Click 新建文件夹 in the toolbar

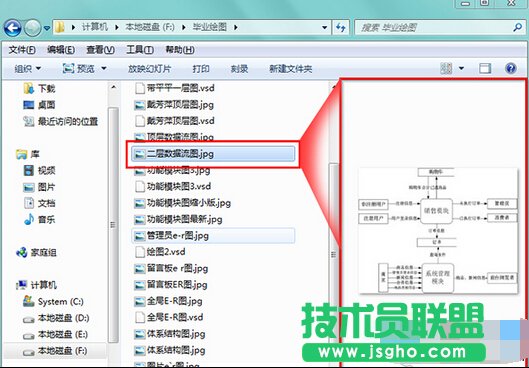tap(290, 69)
